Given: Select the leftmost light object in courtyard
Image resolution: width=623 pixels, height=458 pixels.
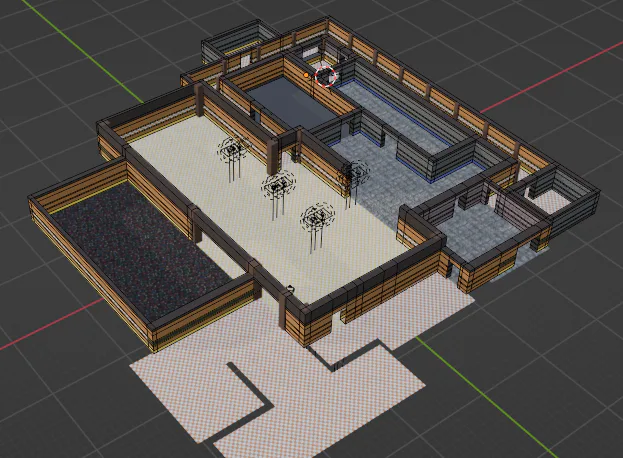Looking at the screenshot, I should coord(230,150).
